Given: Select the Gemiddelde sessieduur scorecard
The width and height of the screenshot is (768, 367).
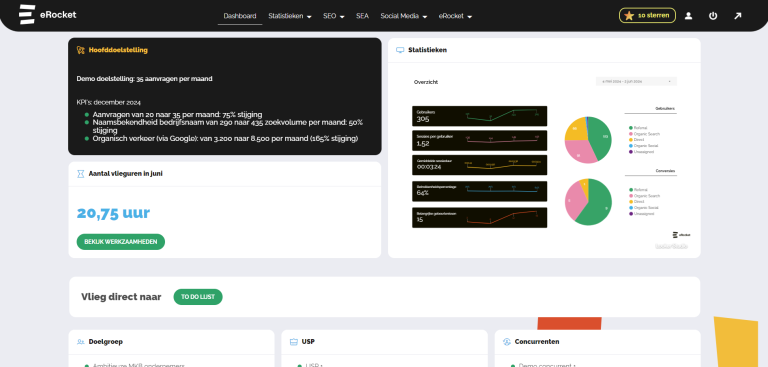Looking at the screenshot, I should (480, 165).
